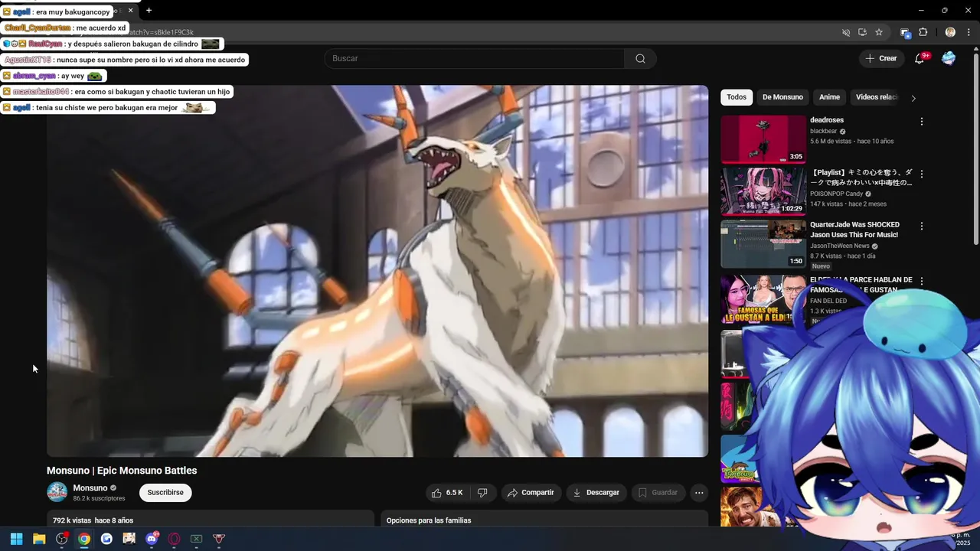Click the page scrollbar up arrow
The height and width of the screenshot is (551, 980).
[975, 51]
